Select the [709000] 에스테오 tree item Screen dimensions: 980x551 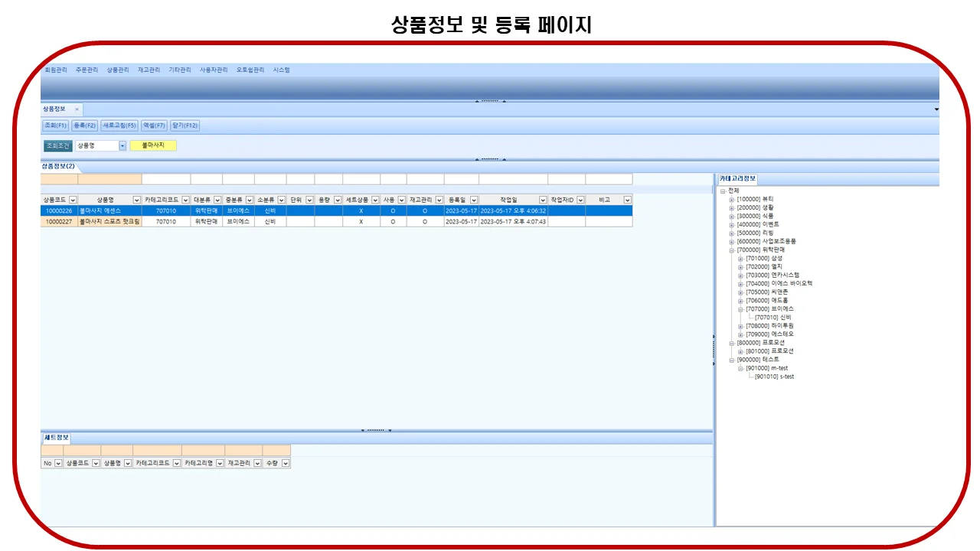tap(769, 334)
